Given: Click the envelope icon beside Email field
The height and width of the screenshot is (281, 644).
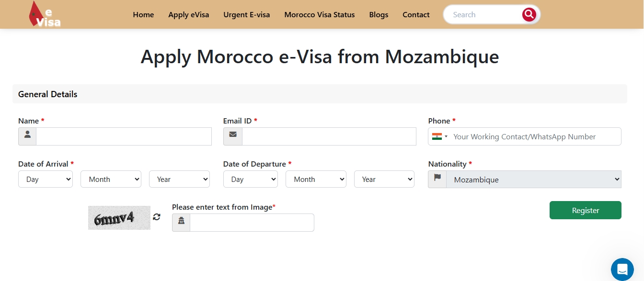Looking at the screenshot, I should click(x=233, y=136).
